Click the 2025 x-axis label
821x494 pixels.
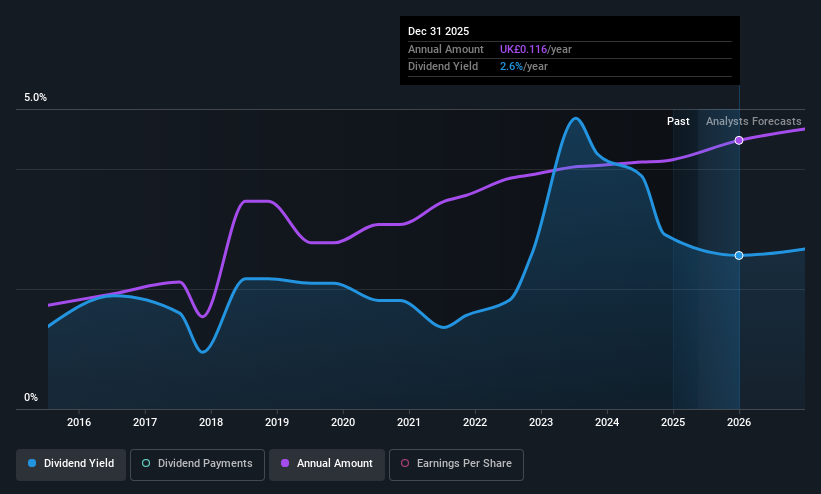673,422
